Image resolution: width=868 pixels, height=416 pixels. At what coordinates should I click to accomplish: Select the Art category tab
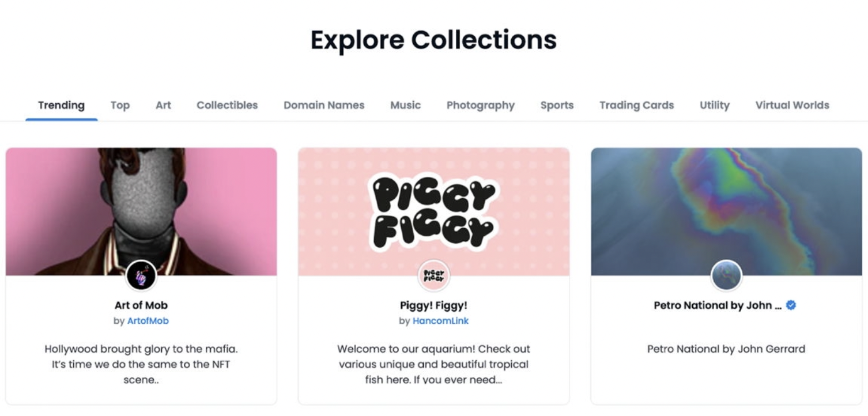tap(163, 105)
